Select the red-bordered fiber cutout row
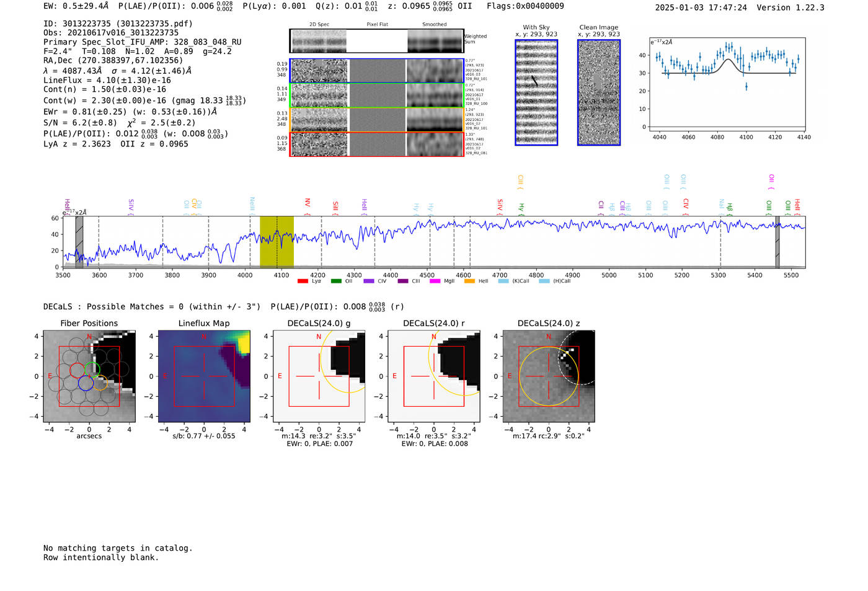The width and height of the screenshot is (868, 591). pyautogui.click(x=377, y=144)
